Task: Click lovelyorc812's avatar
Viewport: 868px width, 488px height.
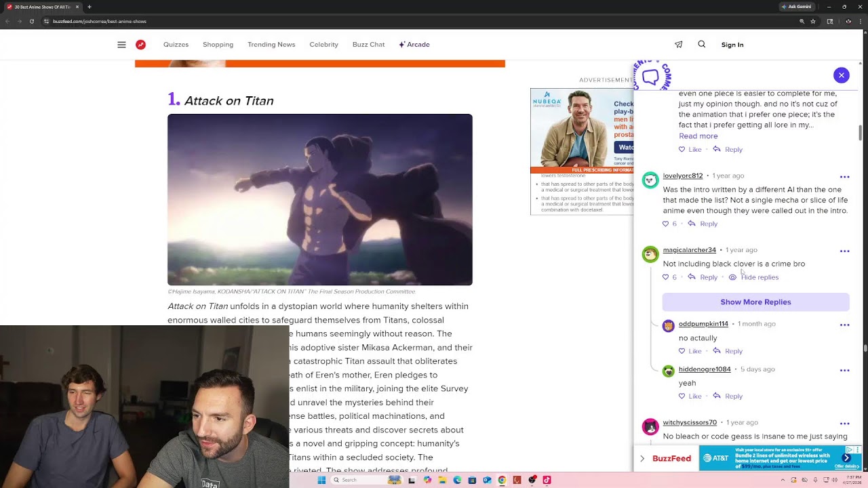Action: click(x=650, y=180)
